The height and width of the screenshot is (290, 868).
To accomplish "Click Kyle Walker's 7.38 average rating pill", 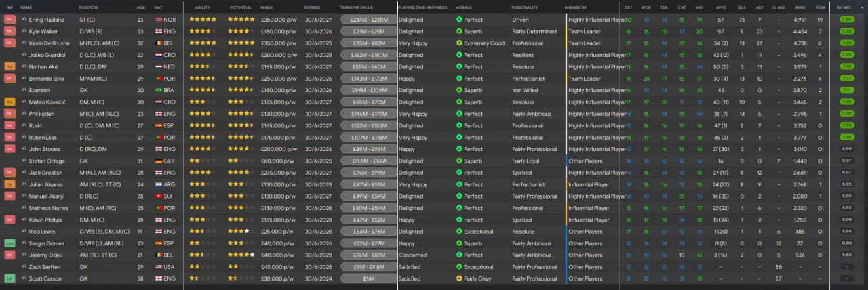I will coord(846,31).
